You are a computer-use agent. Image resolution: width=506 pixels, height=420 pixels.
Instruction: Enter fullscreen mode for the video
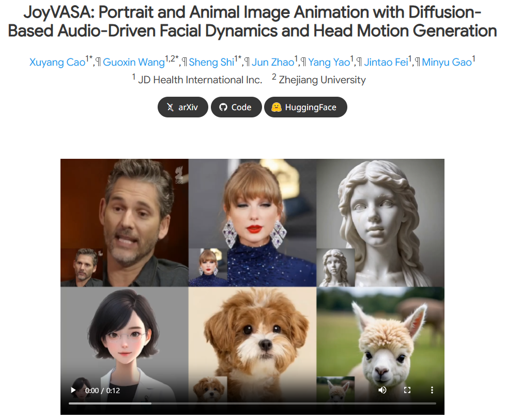pyautogui.click(x=407, y=390)
